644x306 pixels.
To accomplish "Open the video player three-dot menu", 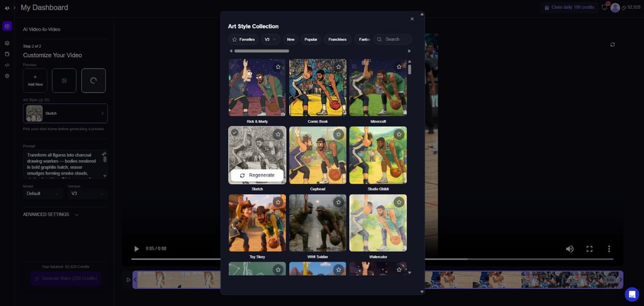I will (x=609, y=249).
